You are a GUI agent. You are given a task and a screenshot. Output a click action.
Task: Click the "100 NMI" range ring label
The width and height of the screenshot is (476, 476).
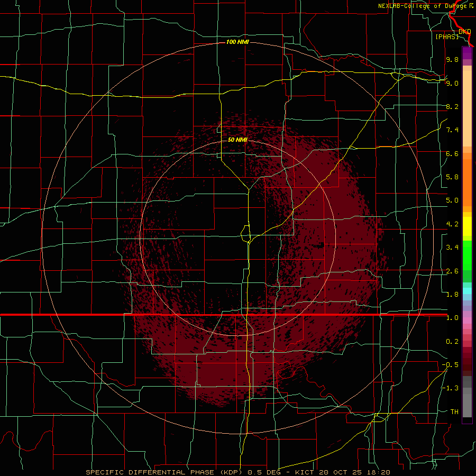coord(237,42)
